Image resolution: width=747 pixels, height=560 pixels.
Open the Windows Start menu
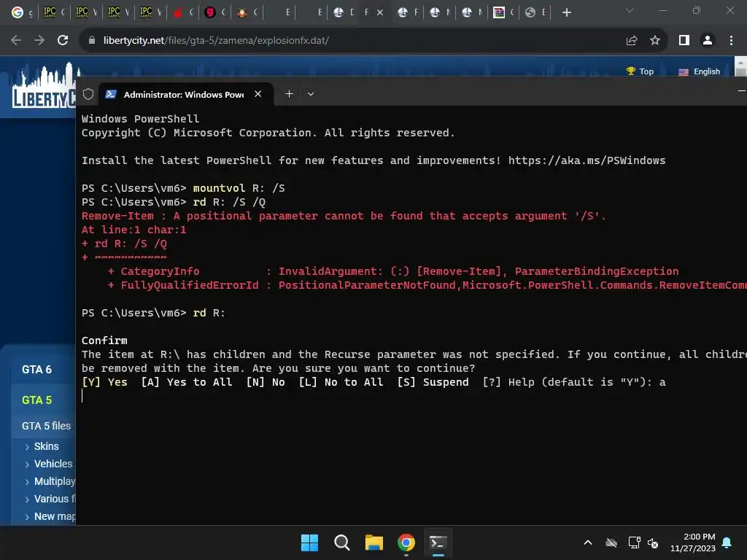click(x=309, y=542)
